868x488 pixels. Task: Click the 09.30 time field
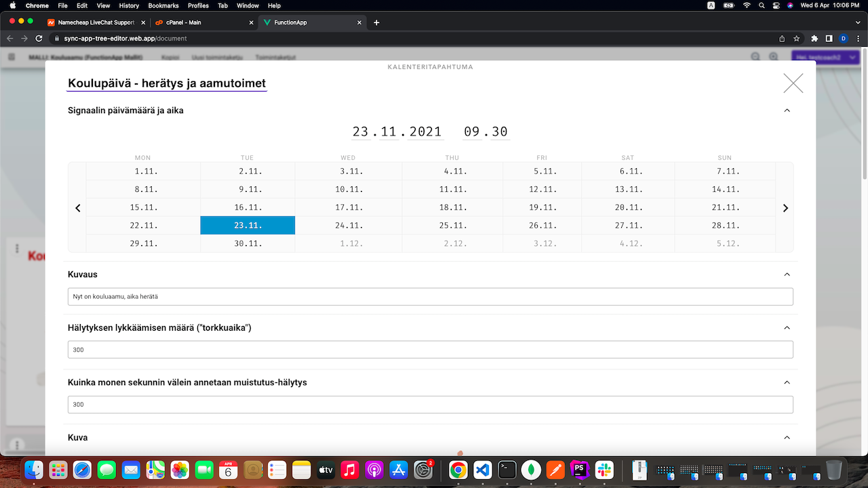pyautogui.click(x=486, y=131)
